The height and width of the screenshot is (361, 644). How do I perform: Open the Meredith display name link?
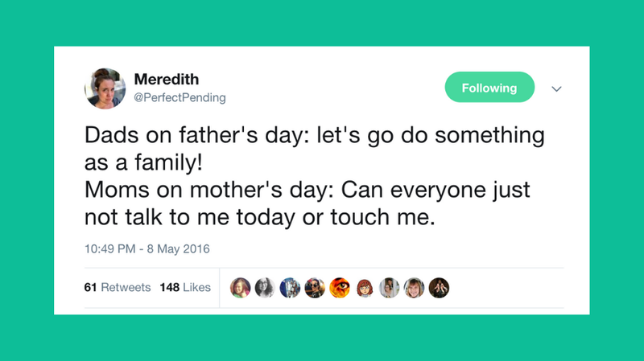(x=167, y=80)
